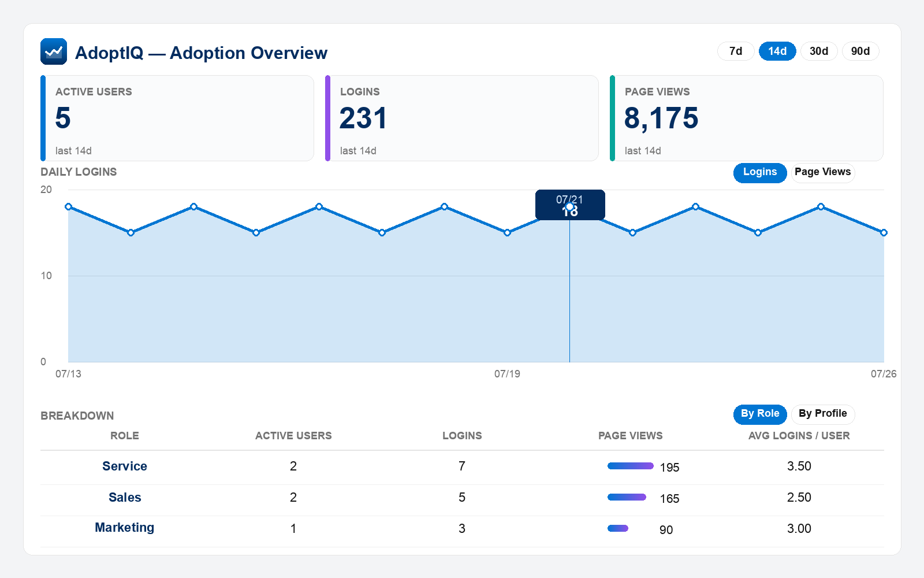Click the DAILY LOGINS section heading
Screen dimensions: 924x578
79,172
